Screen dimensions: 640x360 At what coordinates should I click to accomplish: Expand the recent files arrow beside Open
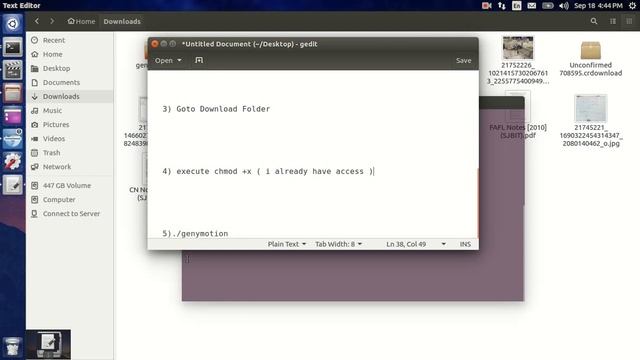(x=179, y=60)
